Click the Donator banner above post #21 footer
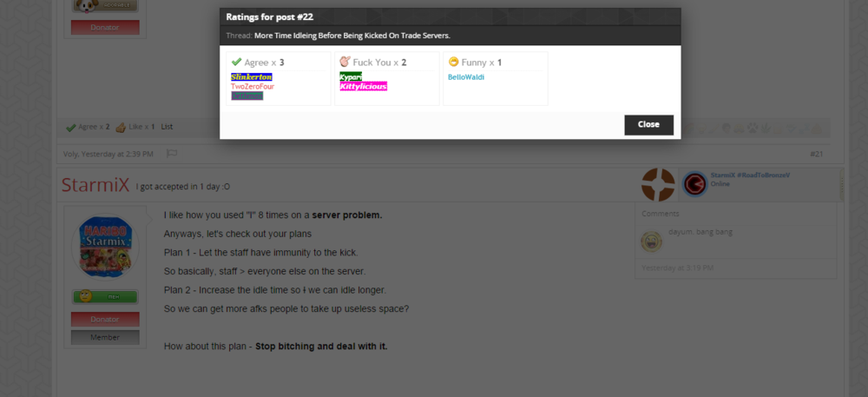868x397 pixels. [x=105, y=27]
